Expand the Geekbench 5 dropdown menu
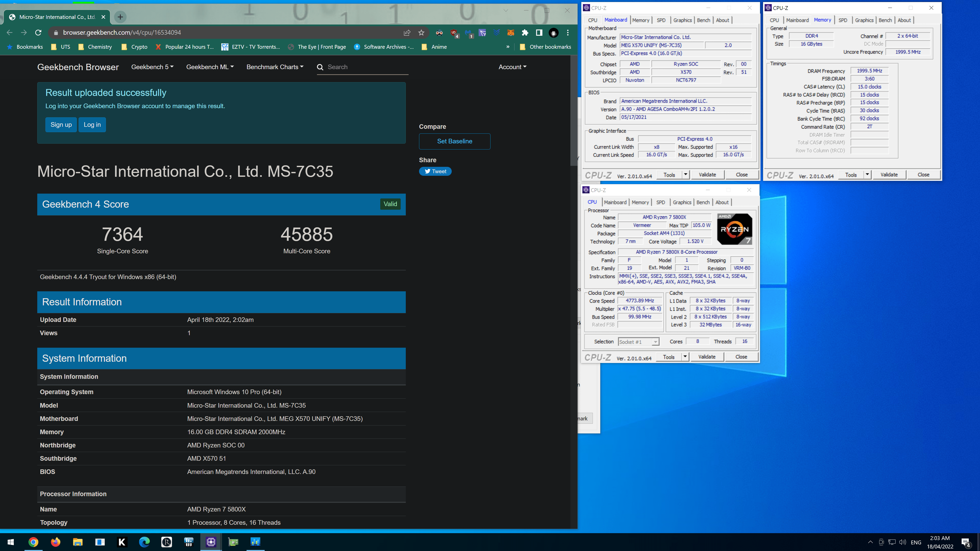980x551 pixels. coord(152,67)
